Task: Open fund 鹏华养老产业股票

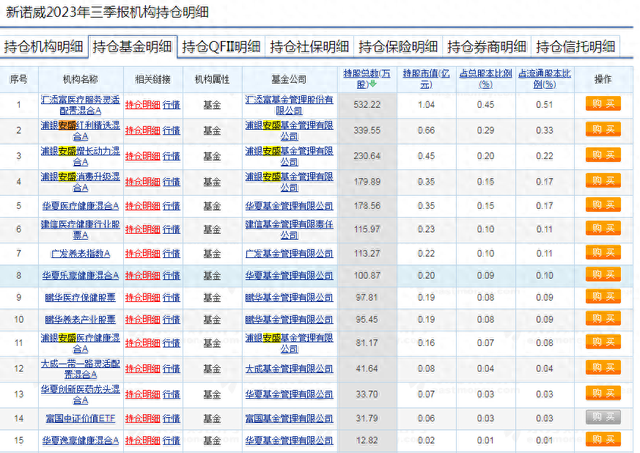Action: point(80,320)
